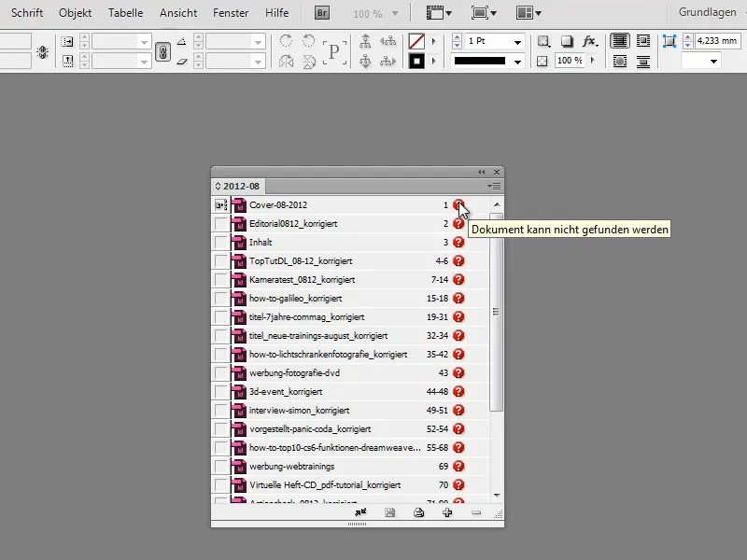Add documents using the plus icon

pyautogui.click(x=447, y=511)
